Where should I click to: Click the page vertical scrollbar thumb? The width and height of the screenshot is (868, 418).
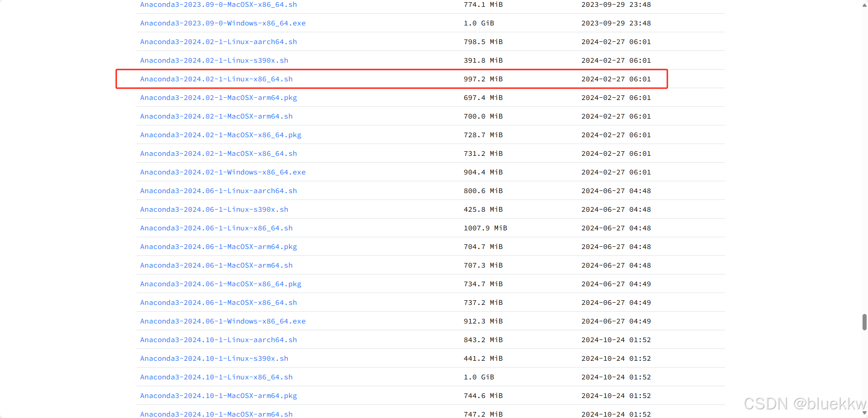864,322
